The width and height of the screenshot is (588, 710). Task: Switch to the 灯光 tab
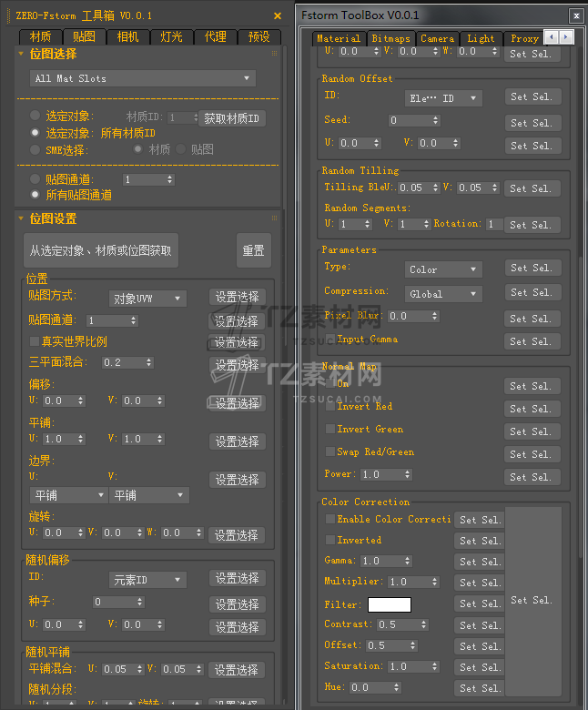[171, 36]
